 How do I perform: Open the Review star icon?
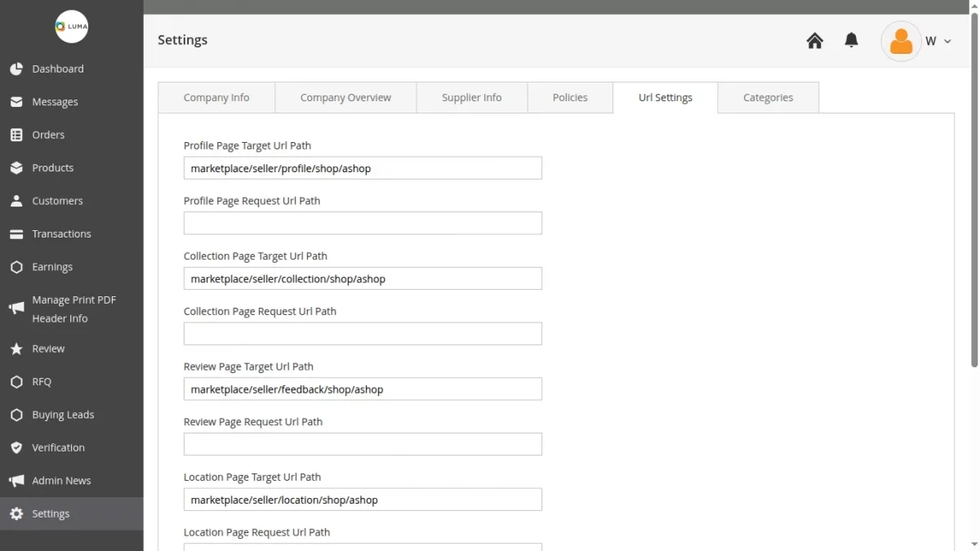point(16,349)
